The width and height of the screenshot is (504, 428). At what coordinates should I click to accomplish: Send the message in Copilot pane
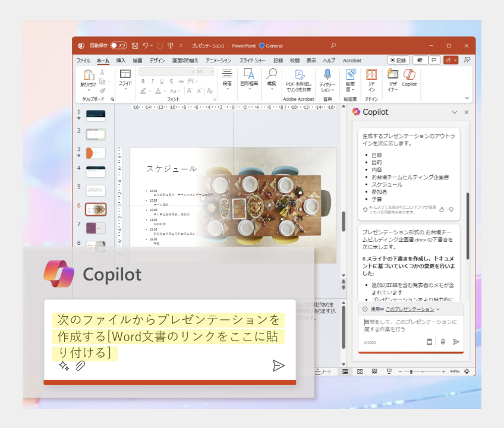click(x=456, y=342)
